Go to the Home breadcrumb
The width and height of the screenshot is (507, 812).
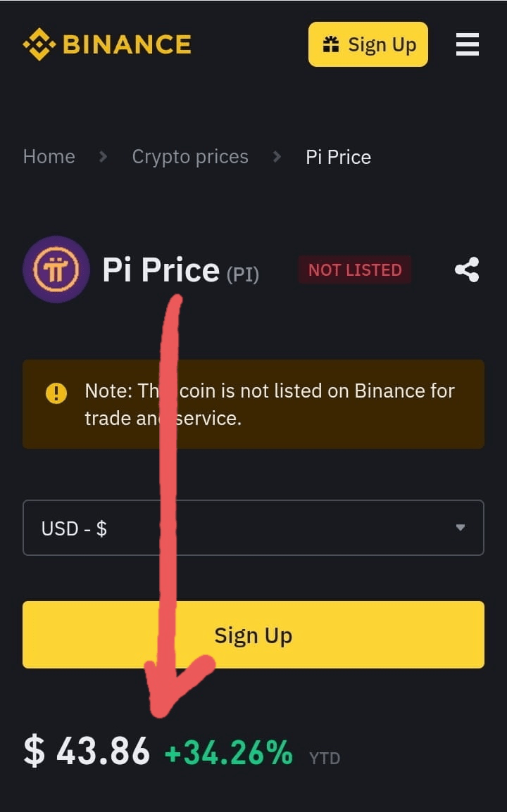pyautogui.click(x=49, y=156)
